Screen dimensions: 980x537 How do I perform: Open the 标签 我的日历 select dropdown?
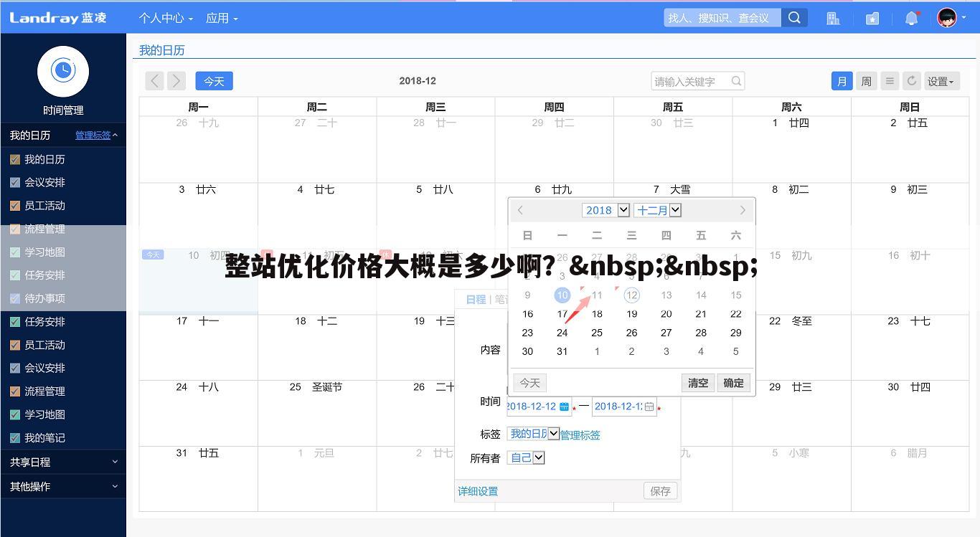pyautogui.click(x=533, y=434)
